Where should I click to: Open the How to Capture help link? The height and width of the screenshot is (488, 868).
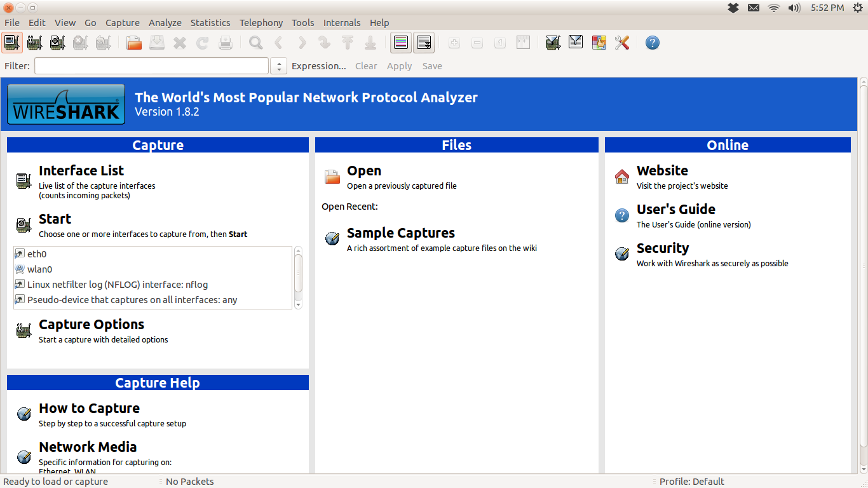[89, 408]
